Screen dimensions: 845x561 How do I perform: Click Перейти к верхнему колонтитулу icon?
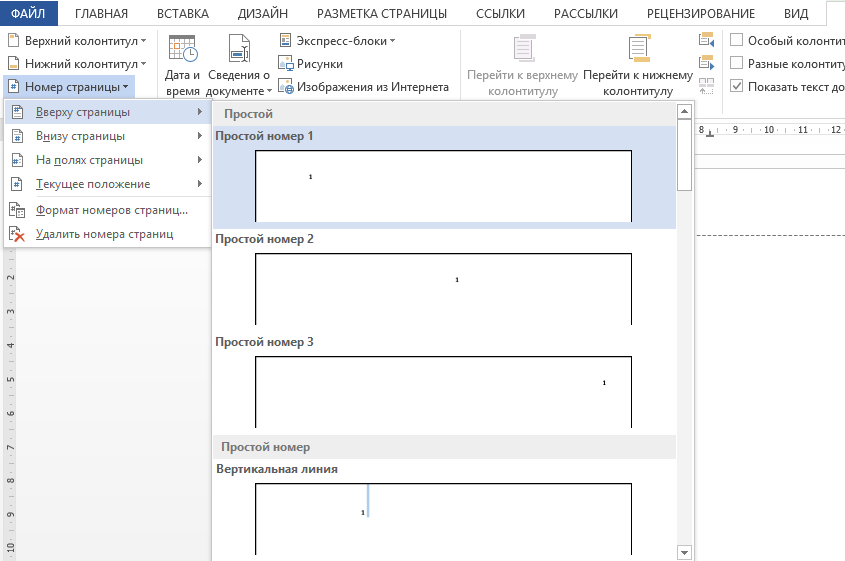522,50
